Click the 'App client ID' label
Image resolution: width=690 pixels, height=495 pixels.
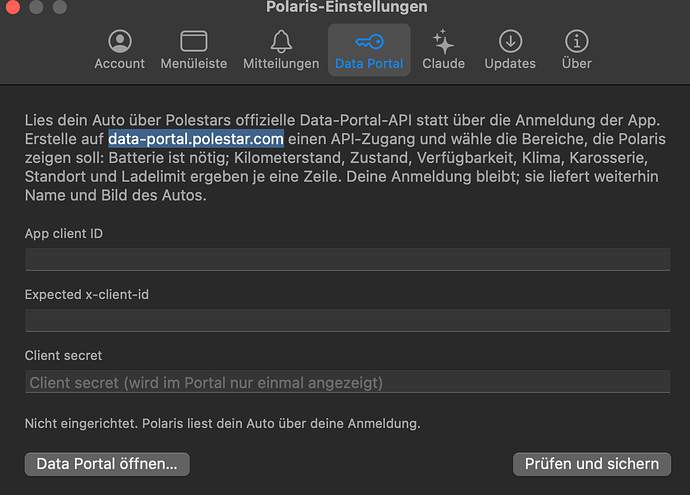[x=64, y=234]
